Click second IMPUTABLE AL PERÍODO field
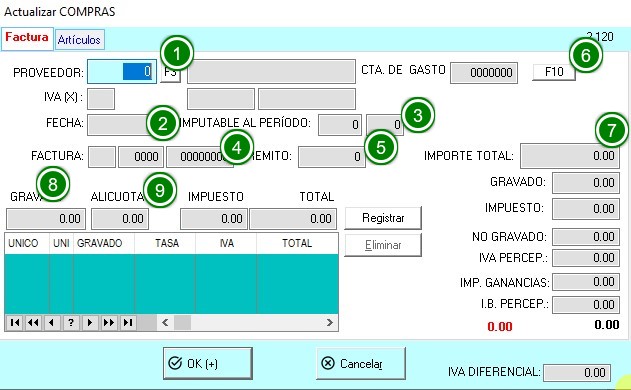631x390 pixels. tap(385, 125)
